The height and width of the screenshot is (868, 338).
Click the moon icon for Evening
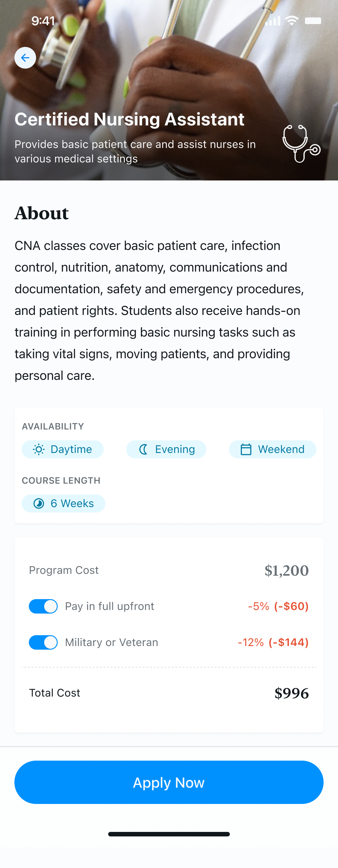point(143,449)
